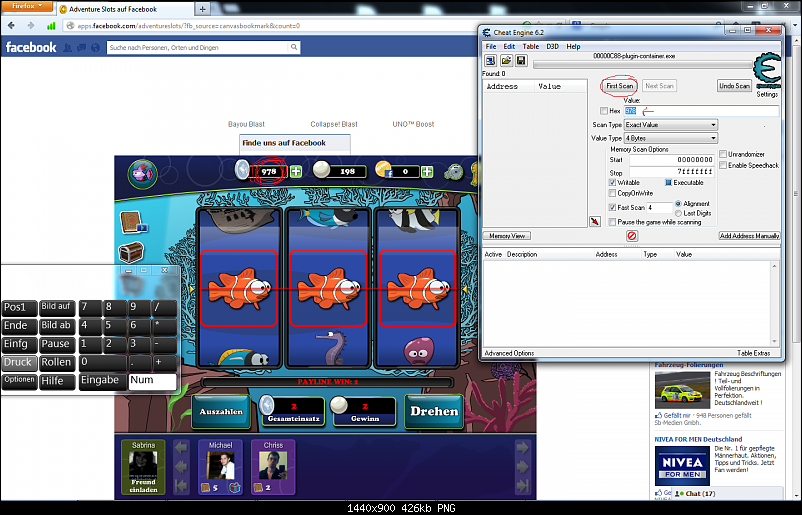Clear the address list with the red no-entry icon
This screenshot has height=515, width=802.
pos(632,236)
